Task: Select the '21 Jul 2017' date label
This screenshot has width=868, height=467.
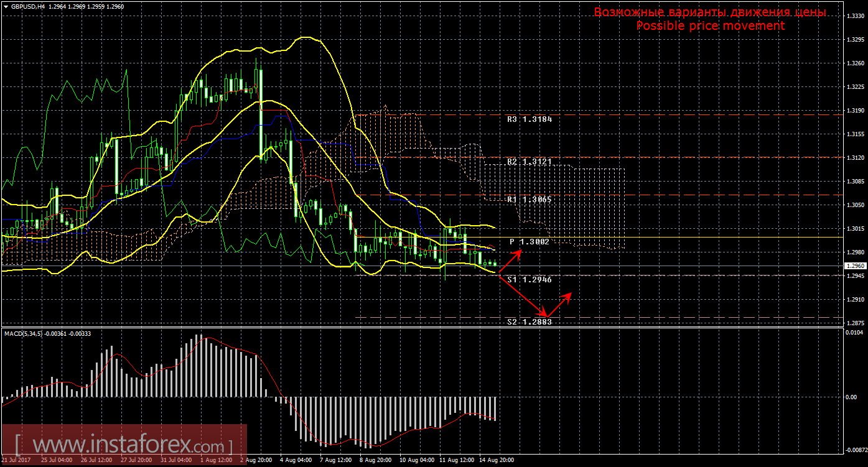Action: pos(17,461)
